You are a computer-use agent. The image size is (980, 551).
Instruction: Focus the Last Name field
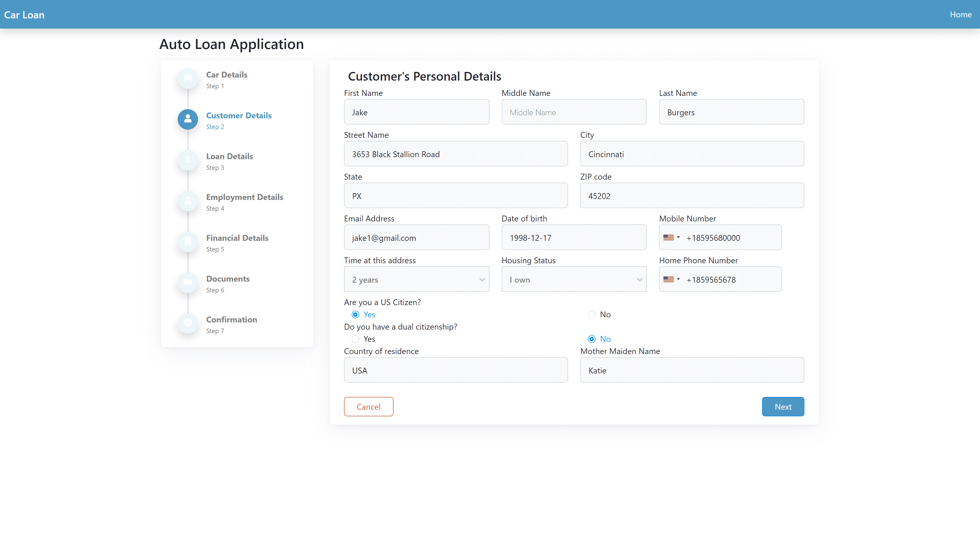732,112
